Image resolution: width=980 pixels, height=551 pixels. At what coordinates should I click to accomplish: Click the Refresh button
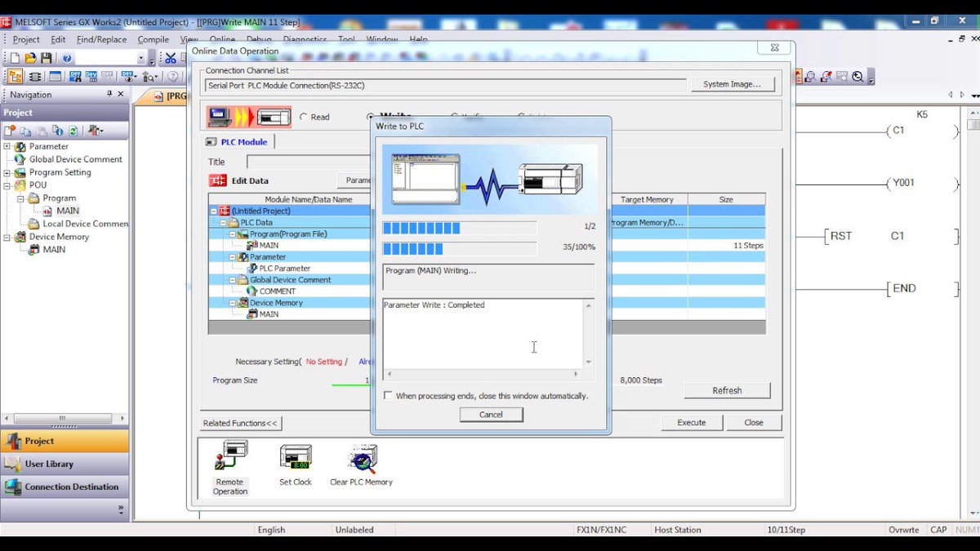click(727, 390)
